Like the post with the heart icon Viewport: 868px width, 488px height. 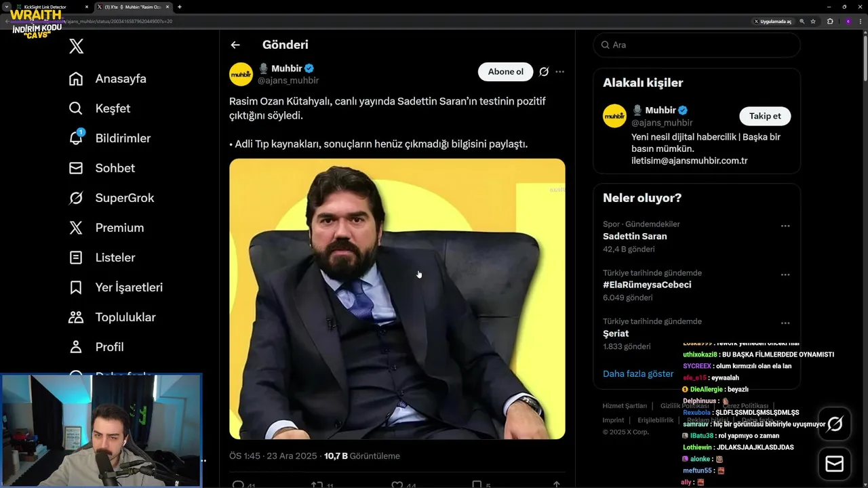(x=397, y=485)
